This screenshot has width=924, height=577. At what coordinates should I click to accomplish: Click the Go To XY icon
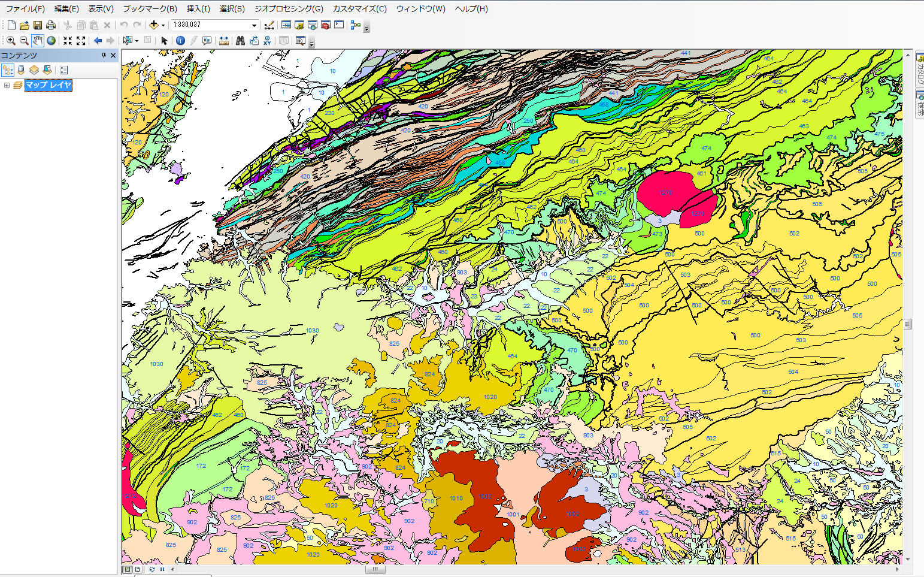(267, 41)
